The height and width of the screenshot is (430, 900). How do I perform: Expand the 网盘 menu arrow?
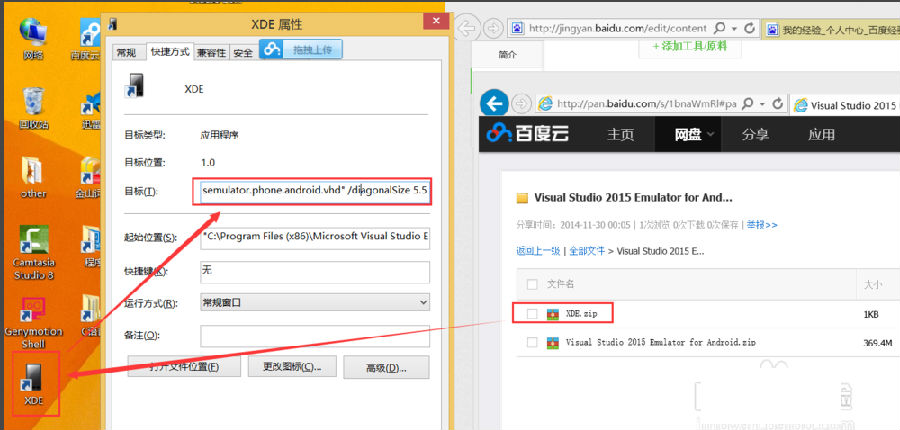(710, 134)
